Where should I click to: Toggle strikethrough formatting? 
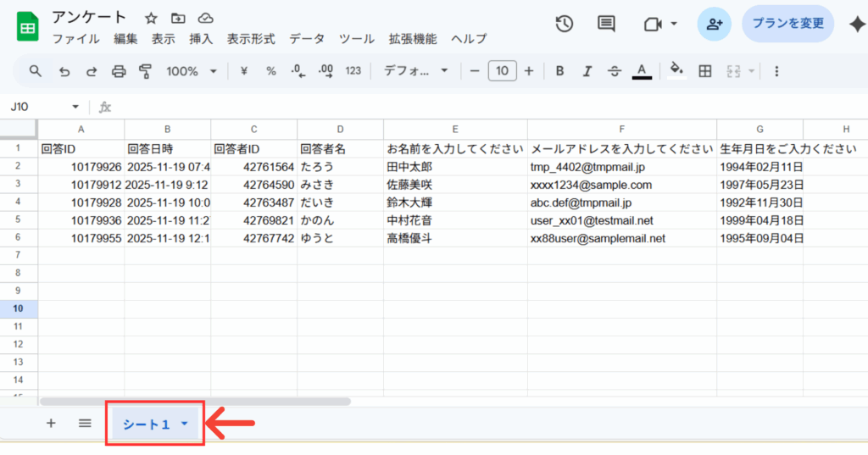pyautogui.click(x=615, y=71)
